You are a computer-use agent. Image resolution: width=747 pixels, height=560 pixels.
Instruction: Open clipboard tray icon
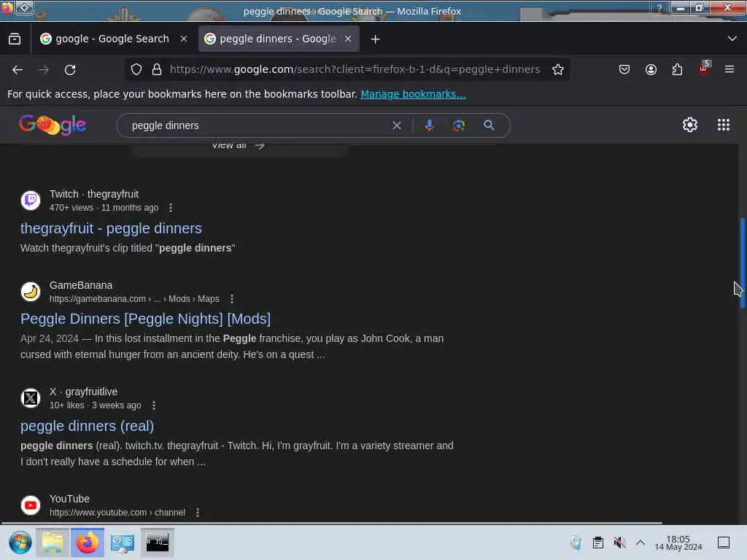tap(598, 542)
